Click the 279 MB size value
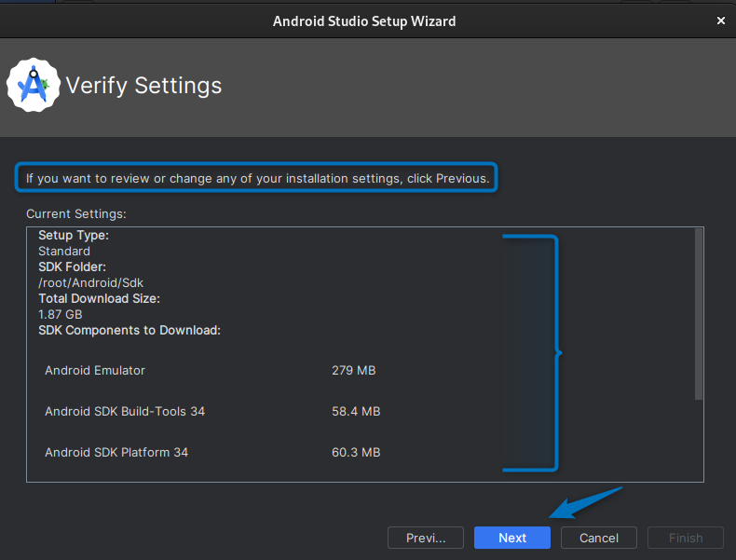Image resolution: width=736 pixels, height=560 pixels. tap(354, 370)
